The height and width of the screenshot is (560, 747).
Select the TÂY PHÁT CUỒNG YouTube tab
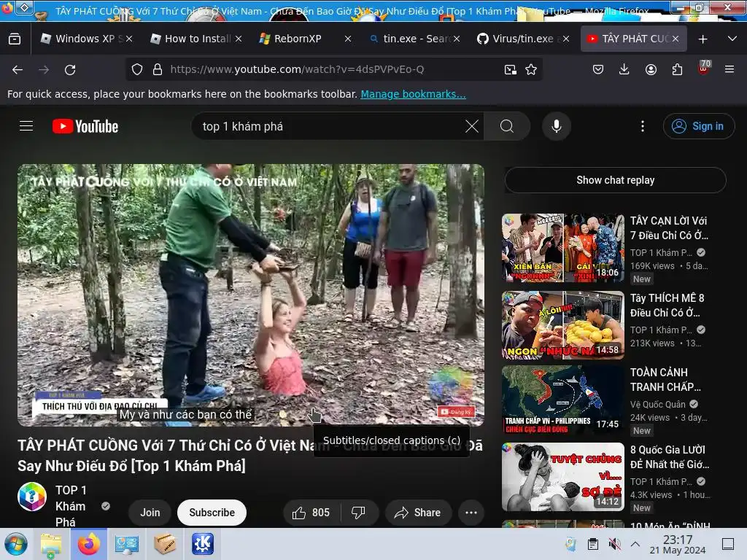634,39
